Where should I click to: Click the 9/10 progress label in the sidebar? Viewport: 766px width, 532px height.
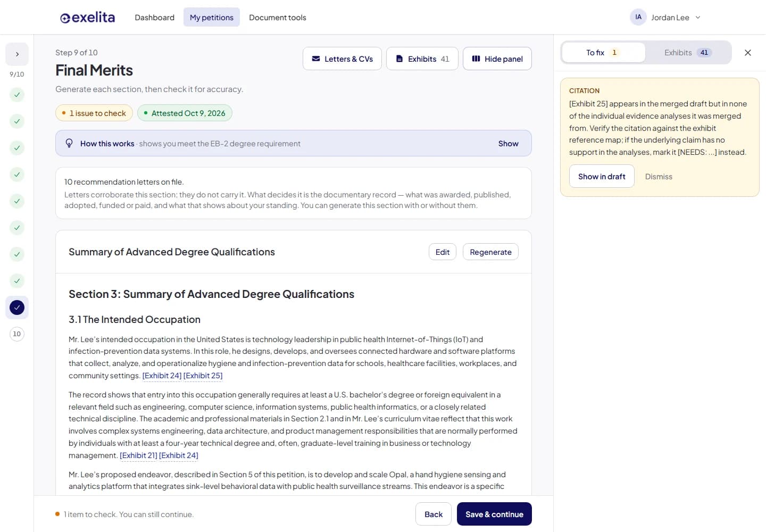pos(17,74)
